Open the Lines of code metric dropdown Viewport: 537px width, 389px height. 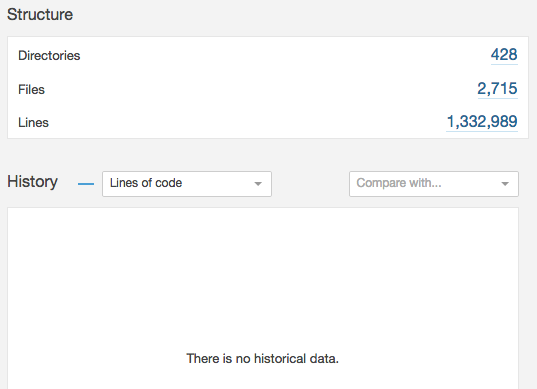pyautogui.click(x=187, y=184)
